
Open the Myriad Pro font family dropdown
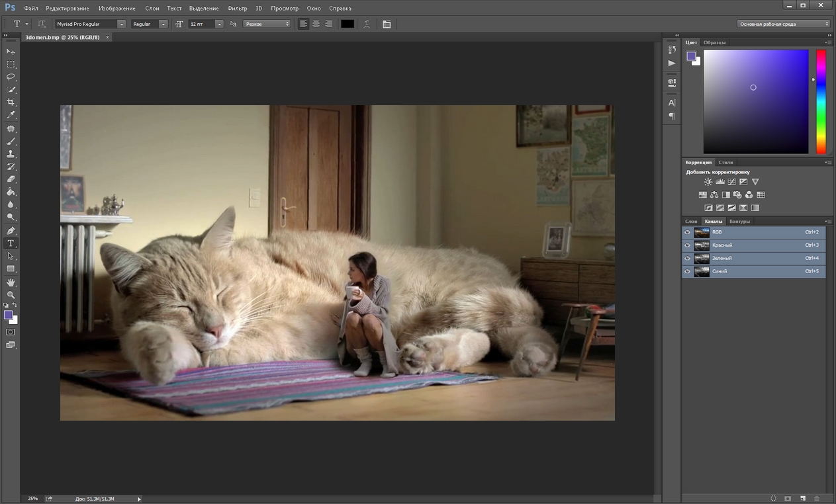coord(121,24)
